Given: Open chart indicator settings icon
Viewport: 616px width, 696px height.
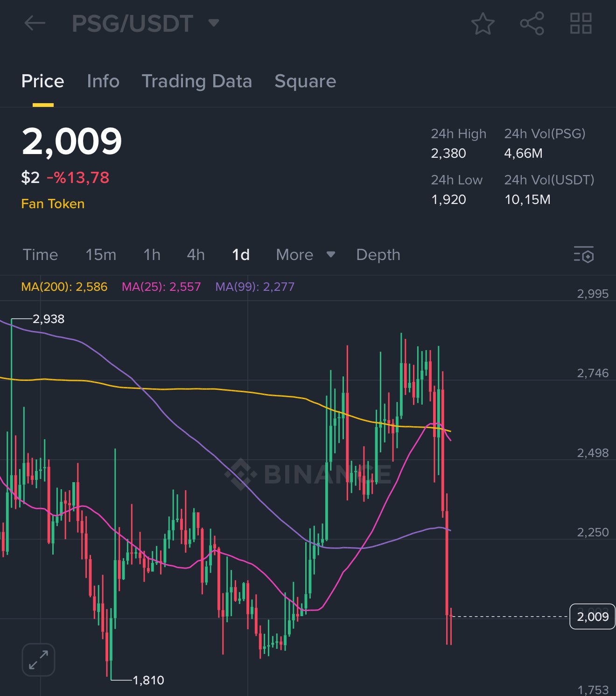Looking at the screenshot, I should [583, 254].
